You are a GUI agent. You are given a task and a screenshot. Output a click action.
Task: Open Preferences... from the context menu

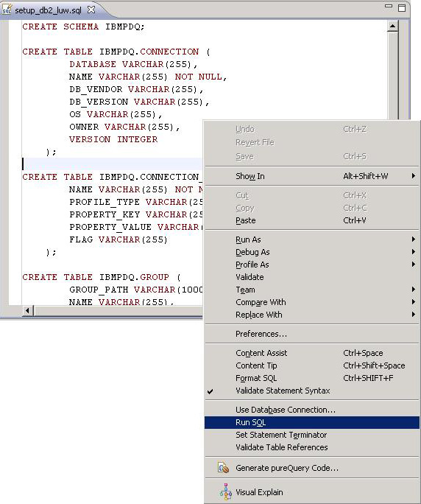click(312, 334)
